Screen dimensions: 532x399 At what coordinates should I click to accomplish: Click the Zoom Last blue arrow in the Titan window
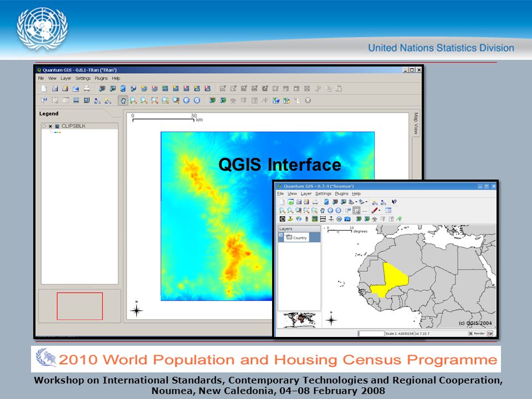(x=186, y=100)
